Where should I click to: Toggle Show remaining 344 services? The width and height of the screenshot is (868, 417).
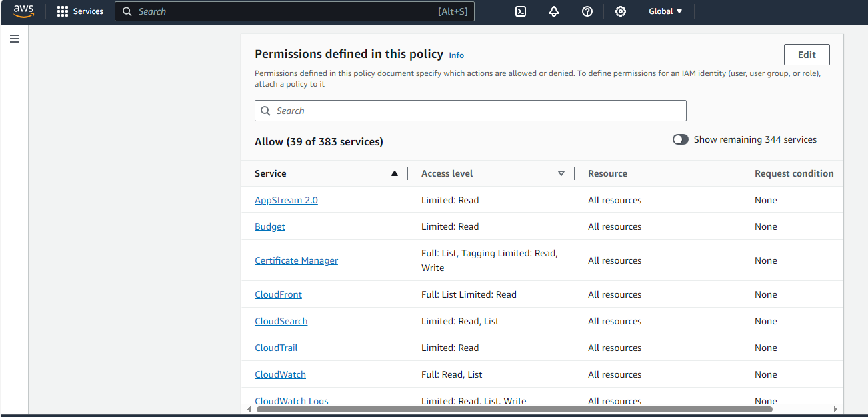(x=681, y=139)
